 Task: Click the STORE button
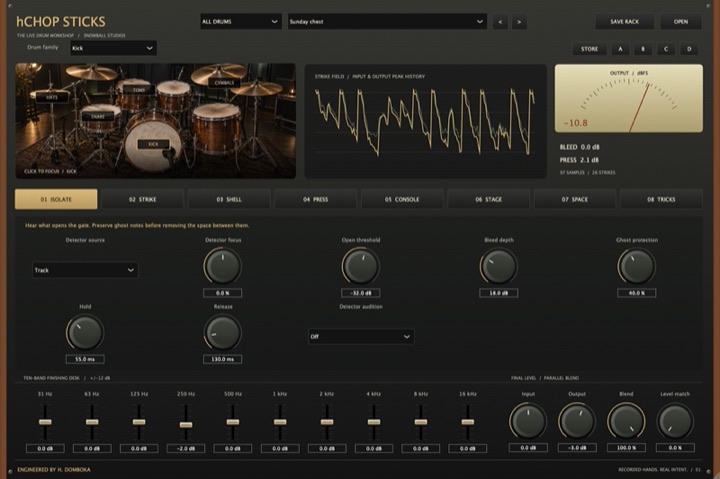tap(590, 49)
